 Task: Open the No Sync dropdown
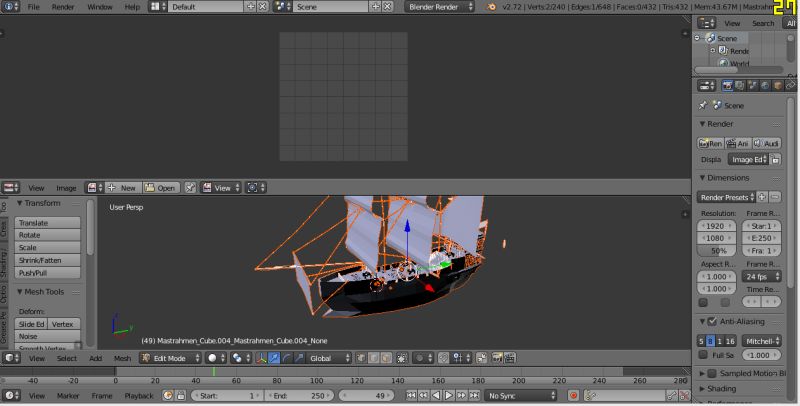click(521, 395)
